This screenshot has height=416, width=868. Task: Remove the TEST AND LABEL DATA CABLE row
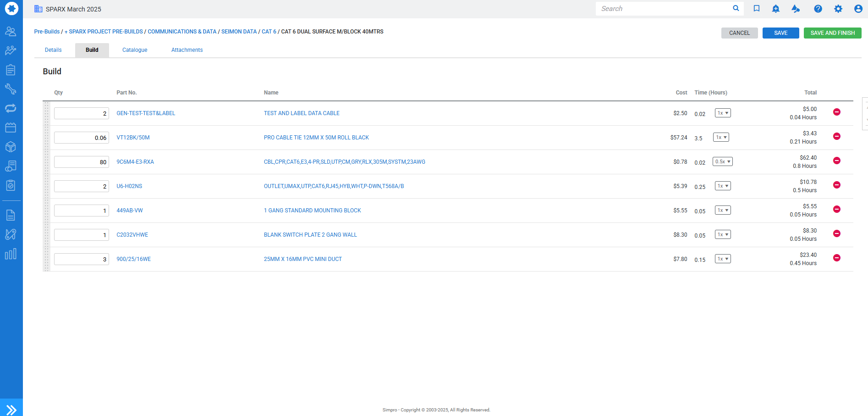click(836, 112)
